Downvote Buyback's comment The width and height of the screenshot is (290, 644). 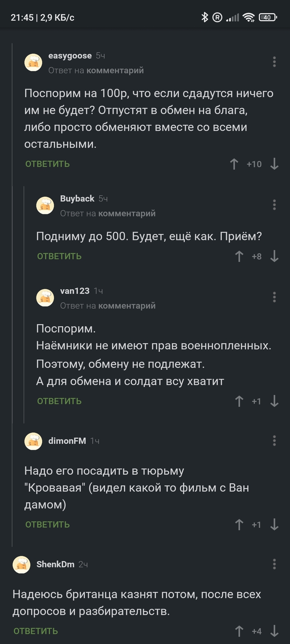[x=274, y=257]
